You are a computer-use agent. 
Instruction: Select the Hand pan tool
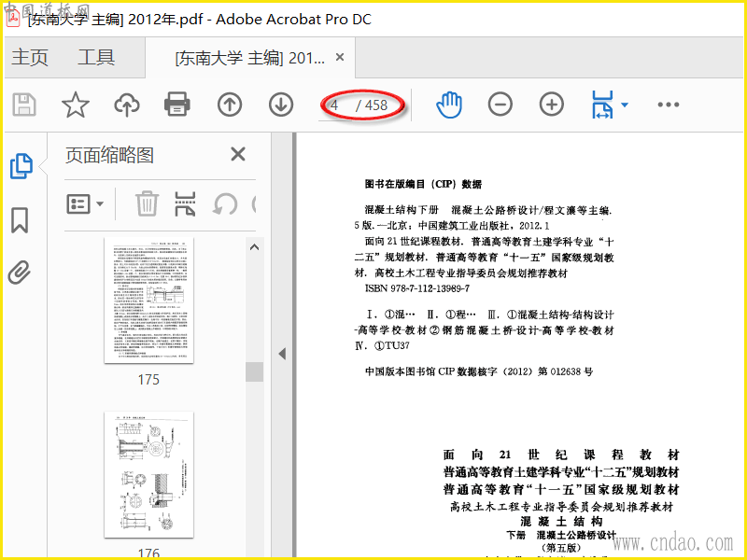pos(449,105)
